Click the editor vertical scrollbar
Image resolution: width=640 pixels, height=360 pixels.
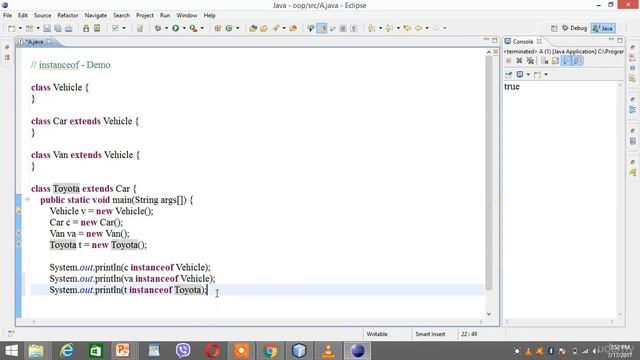coord(489,173)
